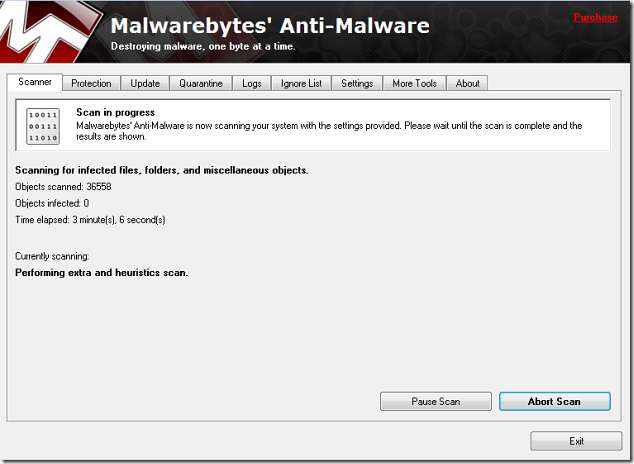
Task: Select the Quarantine tab
Action: click(x=201, y=83)
